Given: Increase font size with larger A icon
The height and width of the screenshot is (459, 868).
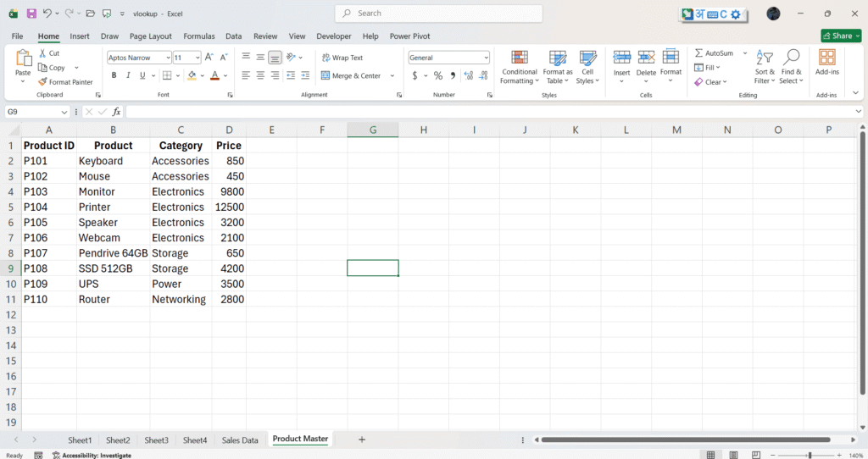Looking at the screenshot, I should pos(209,58).
